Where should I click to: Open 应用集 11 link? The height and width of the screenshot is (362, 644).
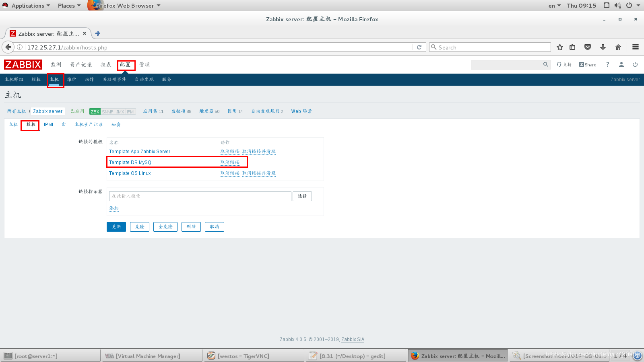[x=153, y=111]
